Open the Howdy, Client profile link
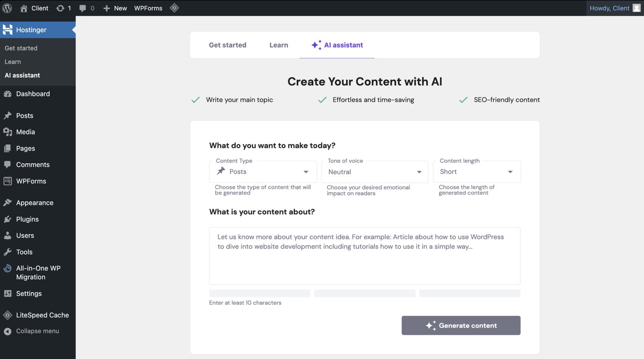 (610, 8)
